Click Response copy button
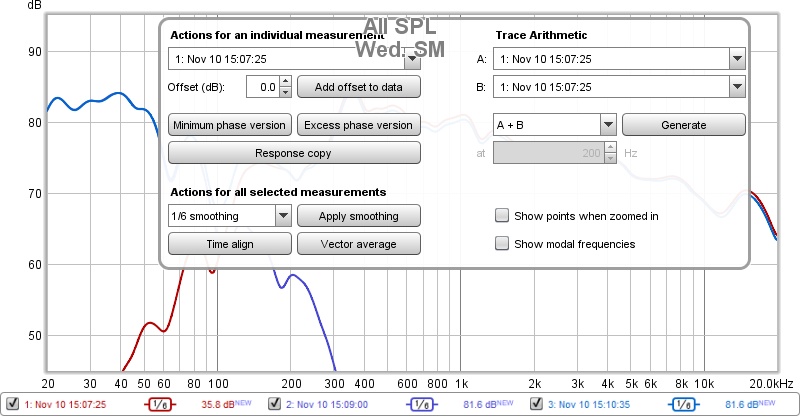The image size is (800, 417). click(294, 153)
